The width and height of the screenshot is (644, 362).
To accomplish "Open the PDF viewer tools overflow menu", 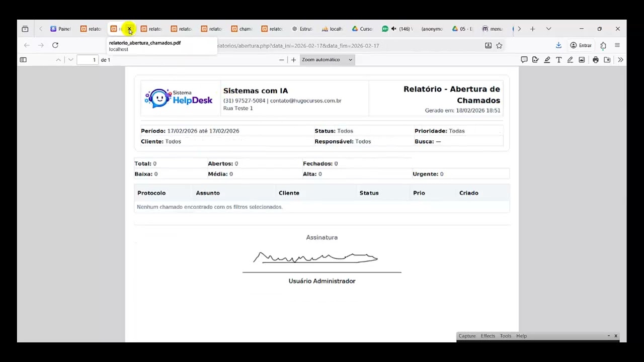I will click(620, 60).
